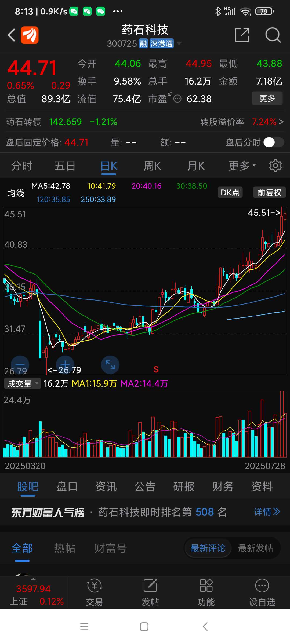The image size is (290, 644).
Task: Select the 股吧 tab
Action: pos(28,486)
